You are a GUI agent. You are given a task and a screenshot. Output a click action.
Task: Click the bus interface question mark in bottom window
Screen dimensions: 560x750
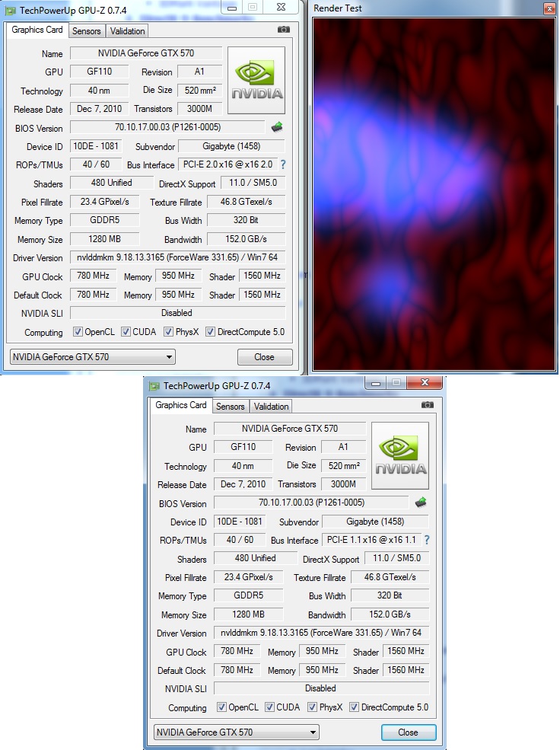pyautogui.click(x=427, y=540)
